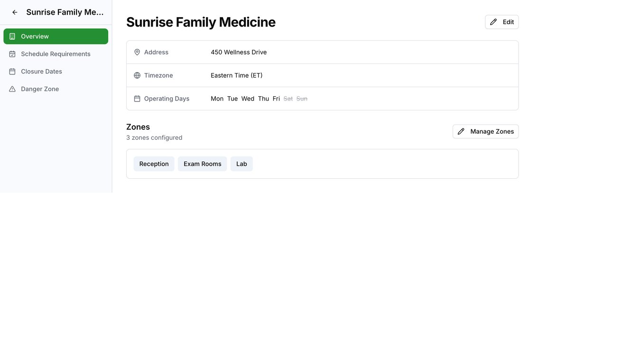The width and height of the screenshot is (631, 364).
Task: Select the Exam Rooms zone chip
Action: point(202,164)
